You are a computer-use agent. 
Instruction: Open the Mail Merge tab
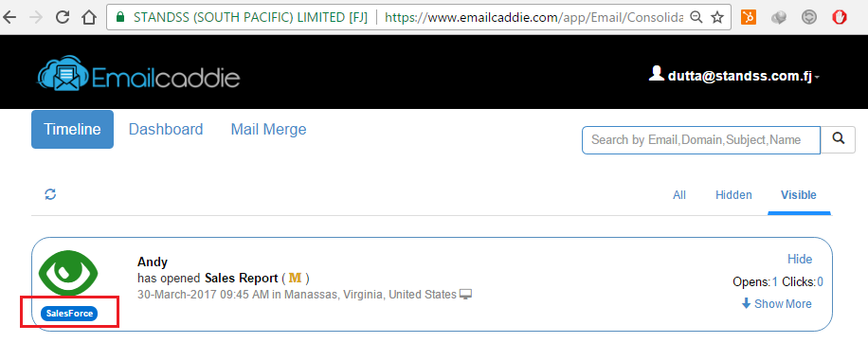point(268,130)
